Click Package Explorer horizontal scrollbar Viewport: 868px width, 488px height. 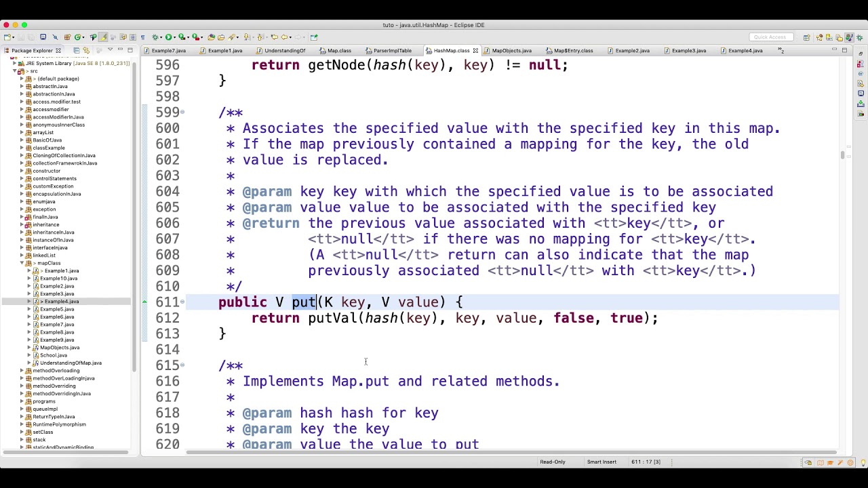click(66, 452)
